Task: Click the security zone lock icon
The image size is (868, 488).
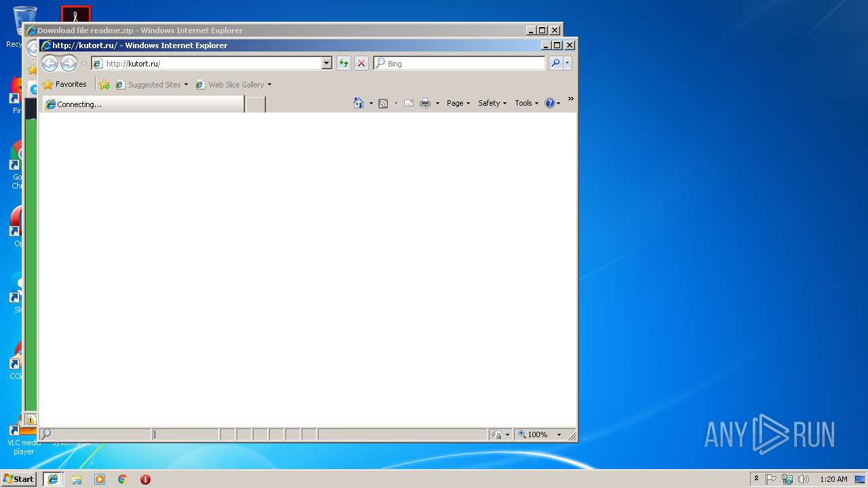Action: [x=498, y=434]
